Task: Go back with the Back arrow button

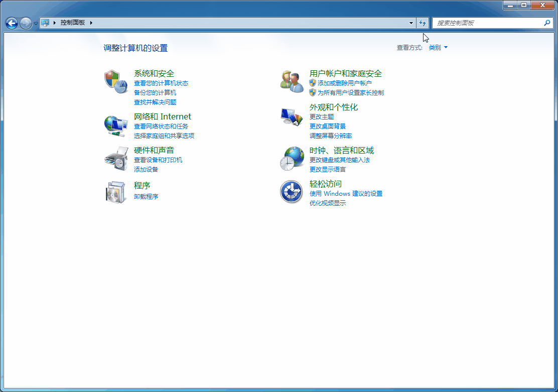Action: (x=12, y=23)
